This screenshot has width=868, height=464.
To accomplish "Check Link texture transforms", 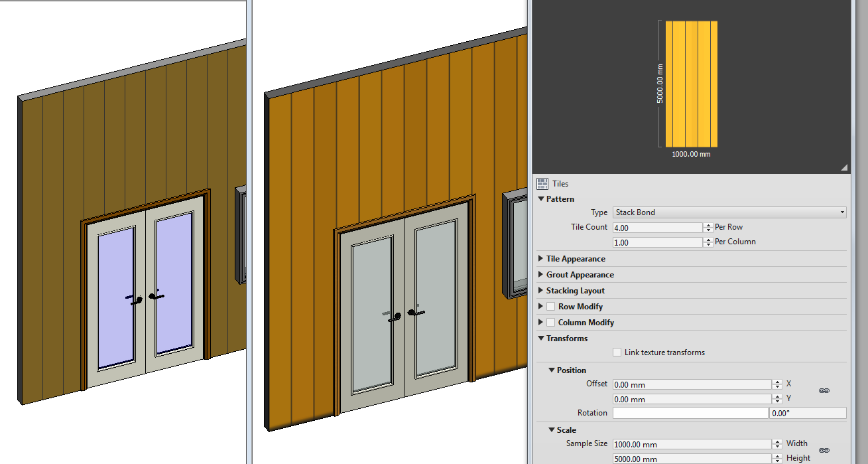I will [x=617, y=352].
